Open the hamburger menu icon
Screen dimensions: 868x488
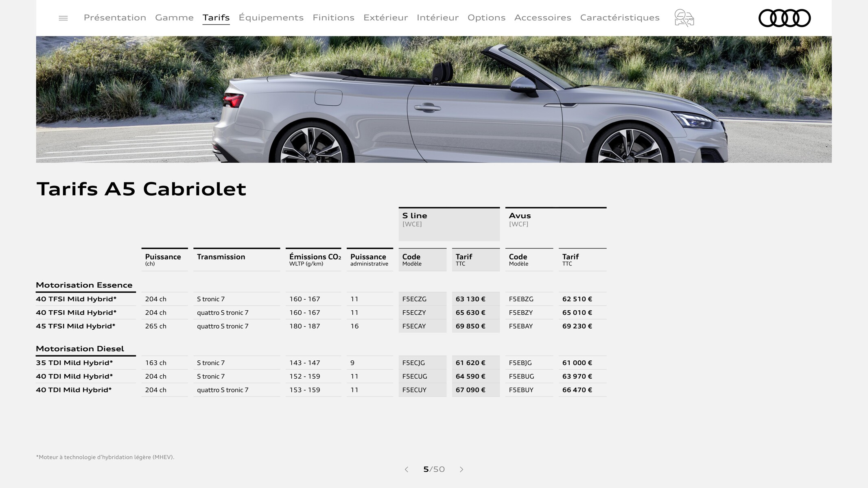coord(63,18)
